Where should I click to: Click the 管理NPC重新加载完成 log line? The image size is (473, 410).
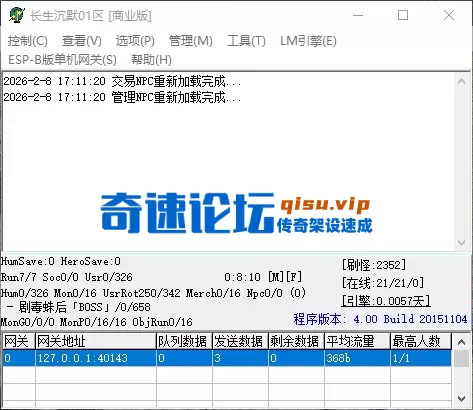pos(122,97)
